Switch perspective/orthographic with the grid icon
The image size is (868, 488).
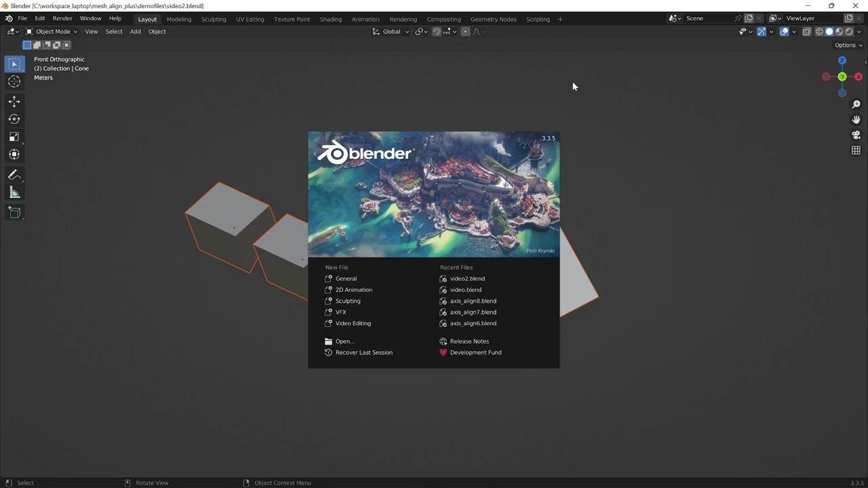(856, 150)
